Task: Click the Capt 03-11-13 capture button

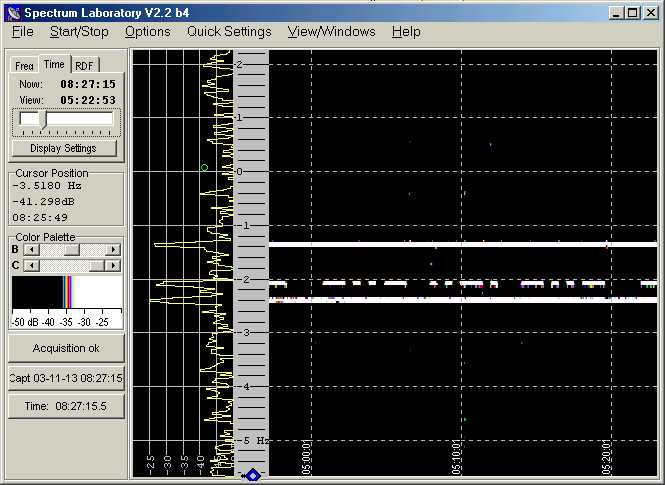Action: 66,378
